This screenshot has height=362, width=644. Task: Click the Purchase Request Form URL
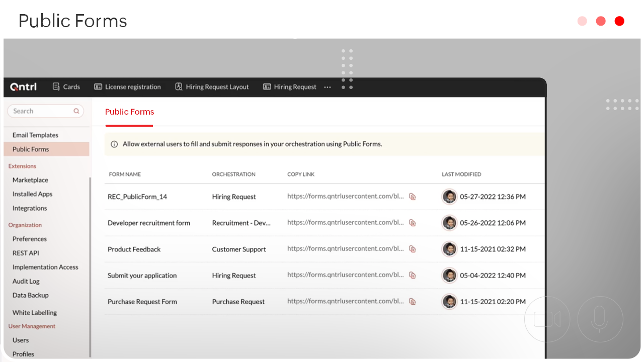click(x=345, y=301)
